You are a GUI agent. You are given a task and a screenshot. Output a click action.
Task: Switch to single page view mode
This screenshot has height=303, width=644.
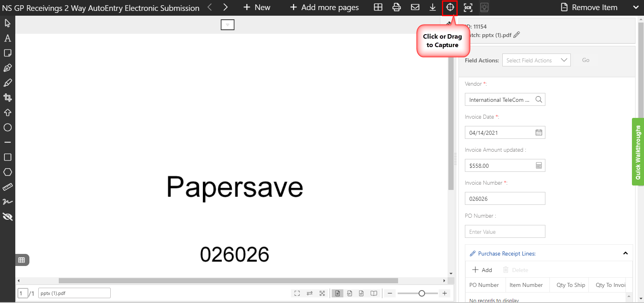(x=337, y=293)
